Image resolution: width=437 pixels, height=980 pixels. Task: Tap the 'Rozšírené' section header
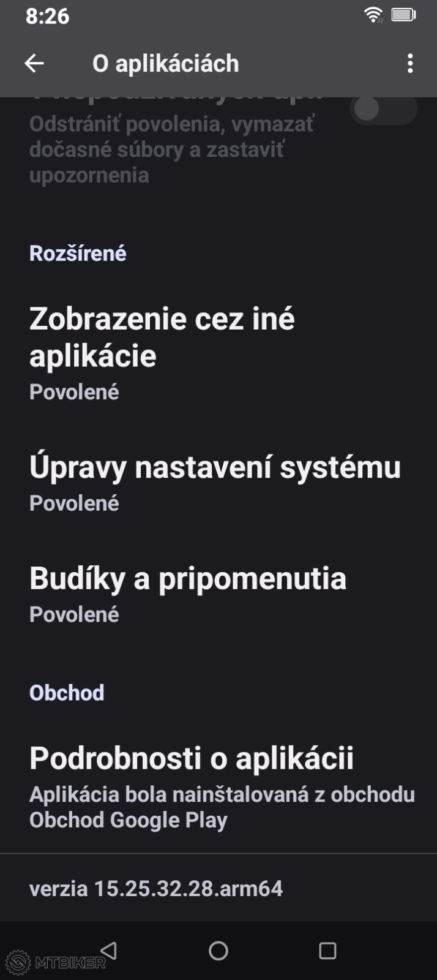[78, 253]
